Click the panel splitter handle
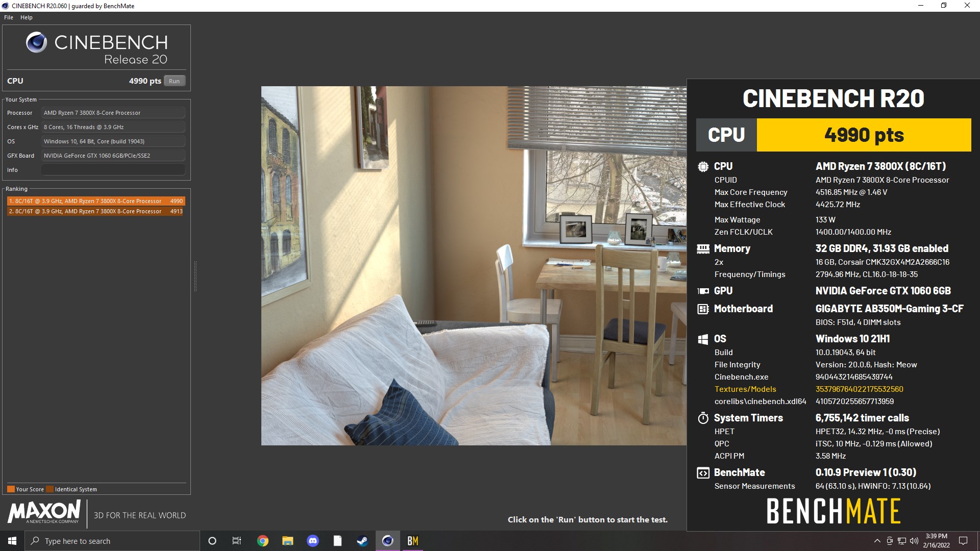Viewport: 980px width, 551px height. 195,276
